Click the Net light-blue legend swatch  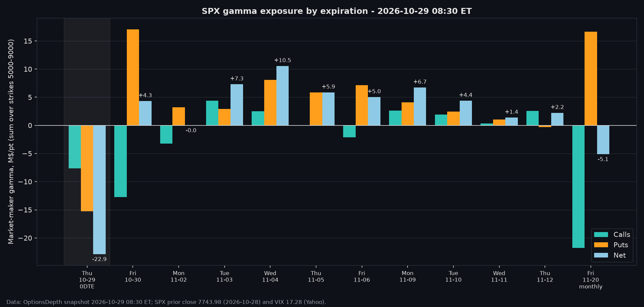coord(601,255)
